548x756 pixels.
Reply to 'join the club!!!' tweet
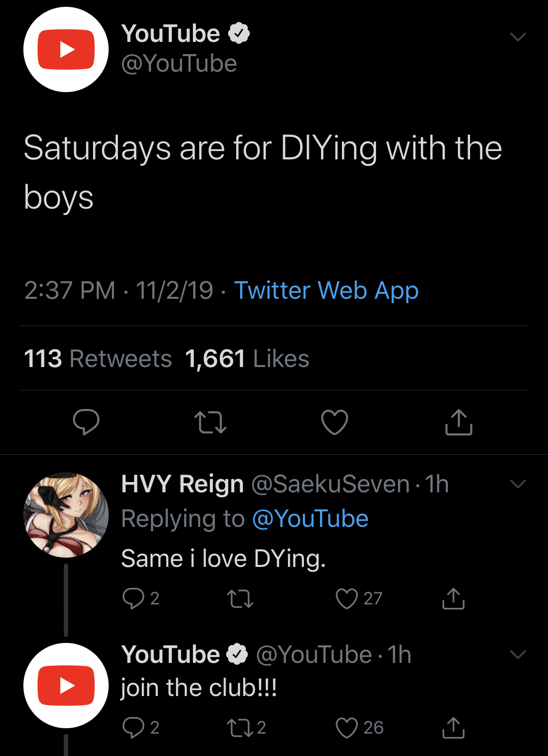(x=133, y=728)
